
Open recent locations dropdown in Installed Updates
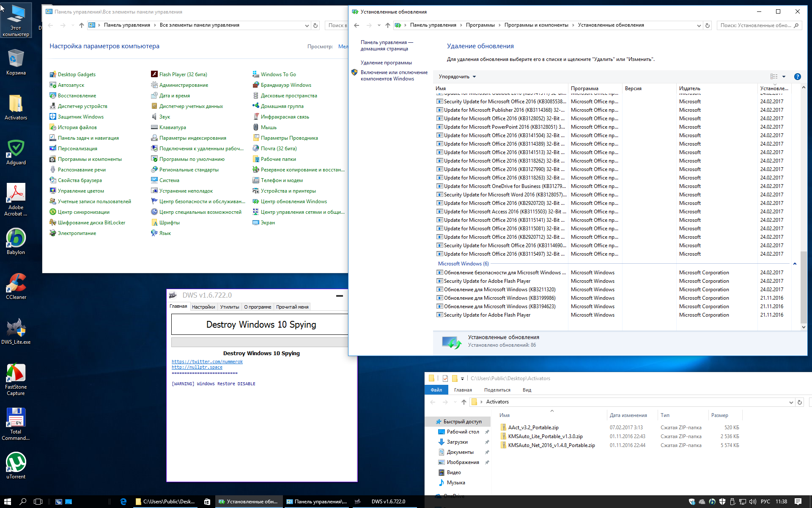(x=379, y=25)
